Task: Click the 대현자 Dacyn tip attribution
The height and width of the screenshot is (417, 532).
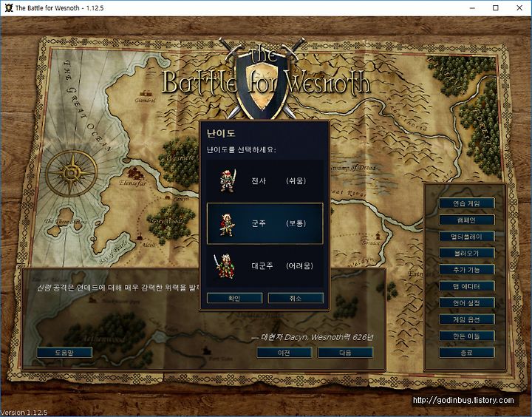Action: click(312, 337)
